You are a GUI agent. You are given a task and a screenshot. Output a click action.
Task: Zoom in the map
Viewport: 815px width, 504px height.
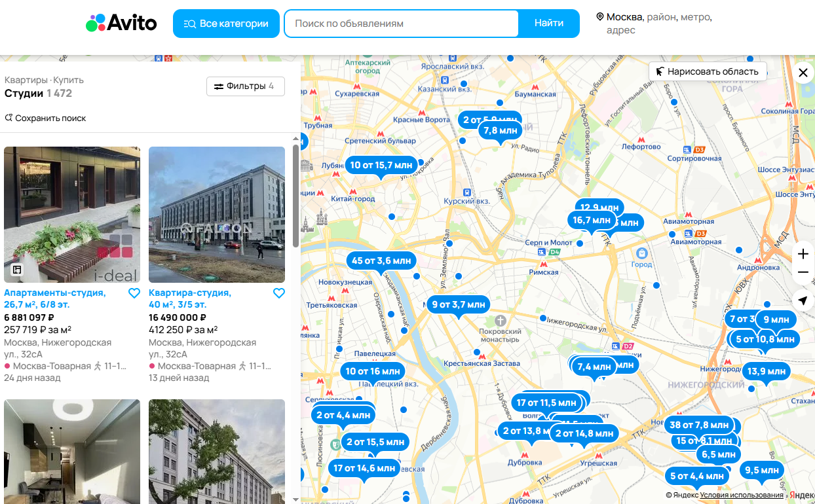click(803, 254)
